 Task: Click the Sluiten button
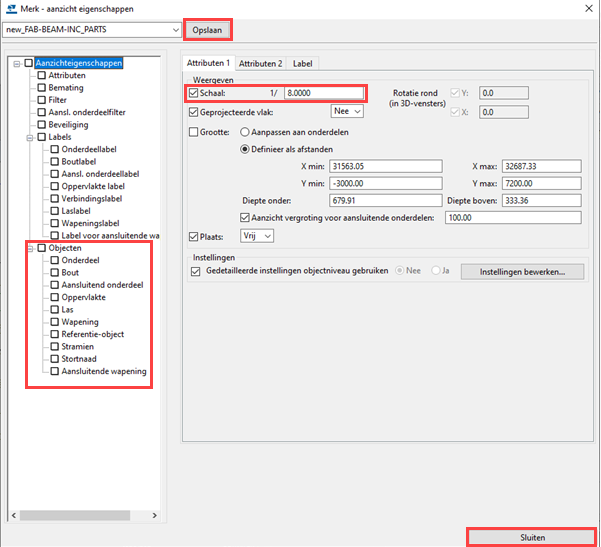click(x=532, y=537)
